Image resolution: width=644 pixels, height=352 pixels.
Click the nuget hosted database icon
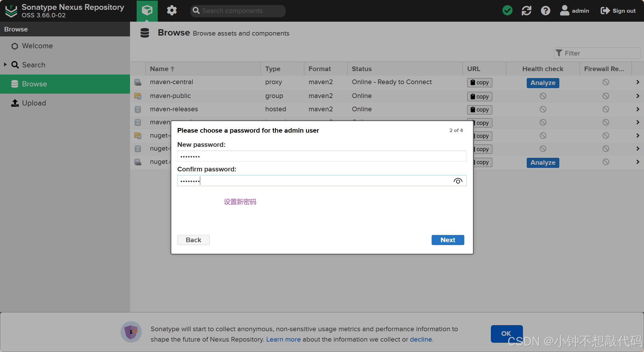tap(138, 149)
